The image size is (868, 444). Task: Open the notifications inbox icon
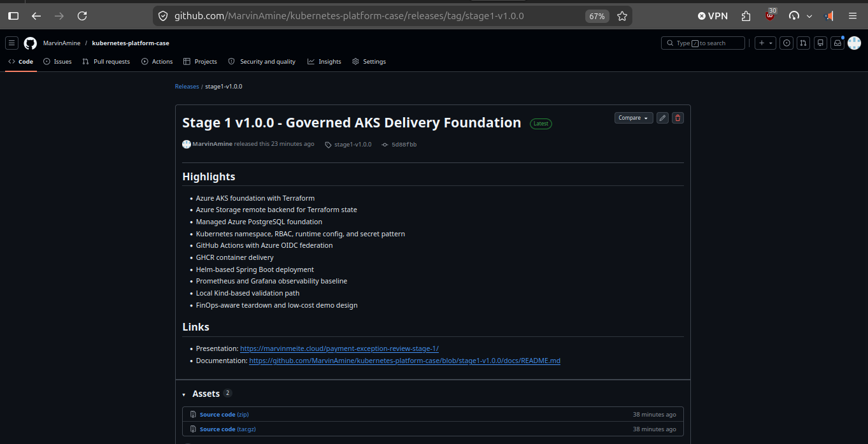pos(837,43)
